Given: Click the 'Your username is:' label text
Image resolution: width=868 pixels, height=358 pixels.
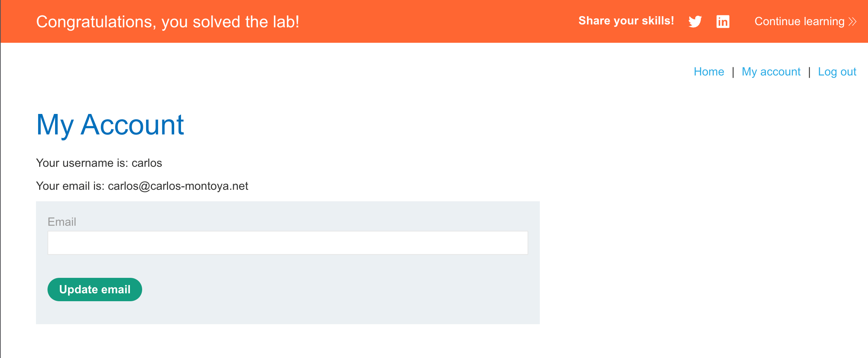Looking at the screenshot, I should point(82,163).
